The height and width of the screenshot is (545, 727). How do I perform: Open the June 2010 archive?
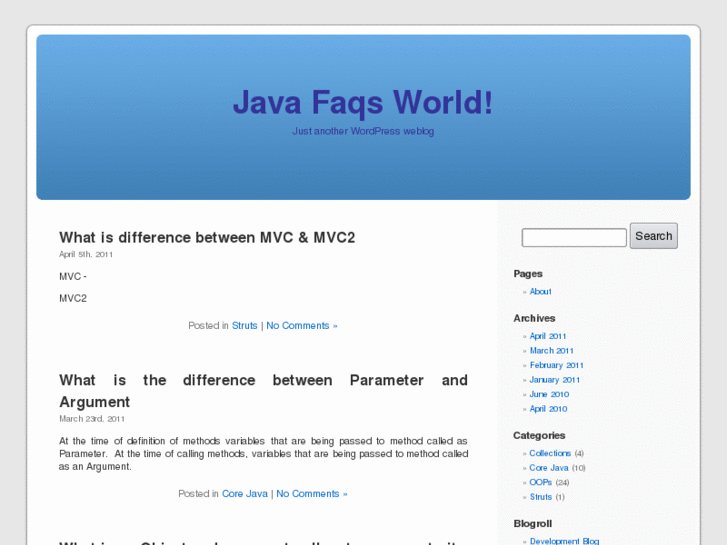pyautogui.click(x=549, y=394)
